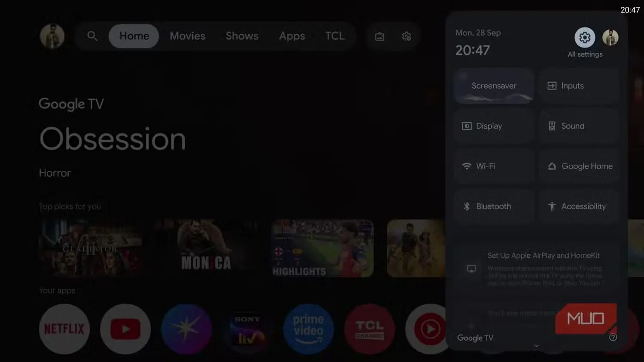Image resolution: width=644 pixels, height=362 pixels.
Task: Select the Your apps heading
Action: [57, 291]
